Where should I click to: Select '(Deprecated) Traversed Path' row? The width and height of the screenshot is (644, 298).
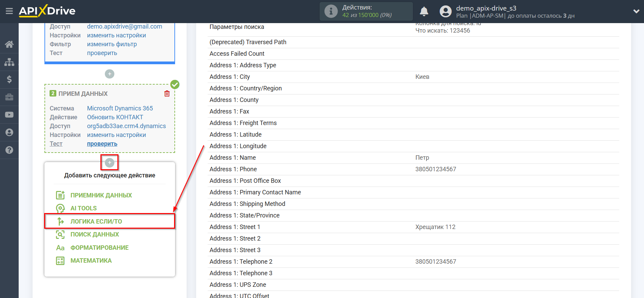tap(413, 42)
